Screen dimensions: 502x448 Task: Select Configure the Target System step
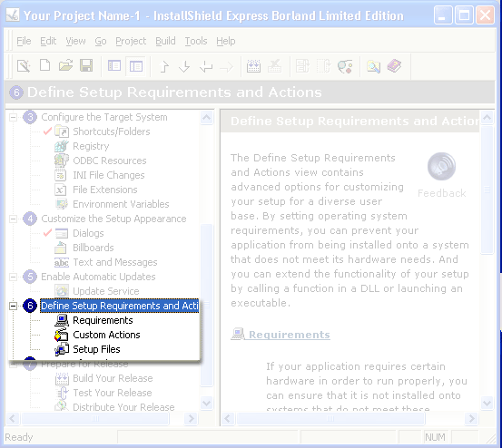tap(104, 117)
